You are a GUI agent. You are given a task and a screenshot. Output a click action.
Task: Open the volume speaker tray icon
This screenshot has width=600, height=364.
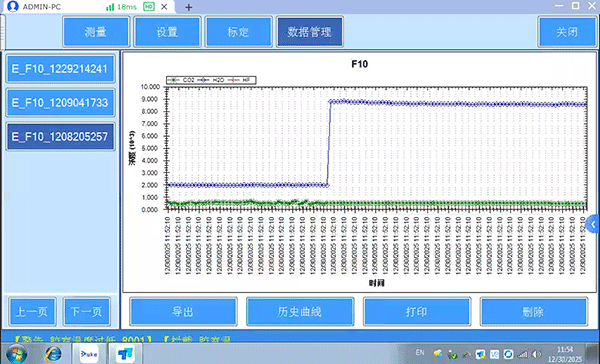(x=537, y=354)
